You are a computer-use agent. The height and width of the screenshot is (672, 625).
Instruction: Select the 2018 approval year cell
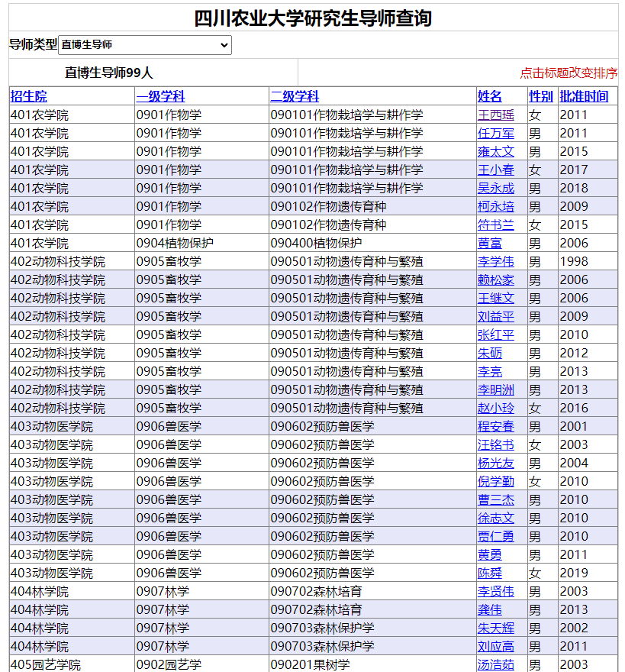coord(588,188)
